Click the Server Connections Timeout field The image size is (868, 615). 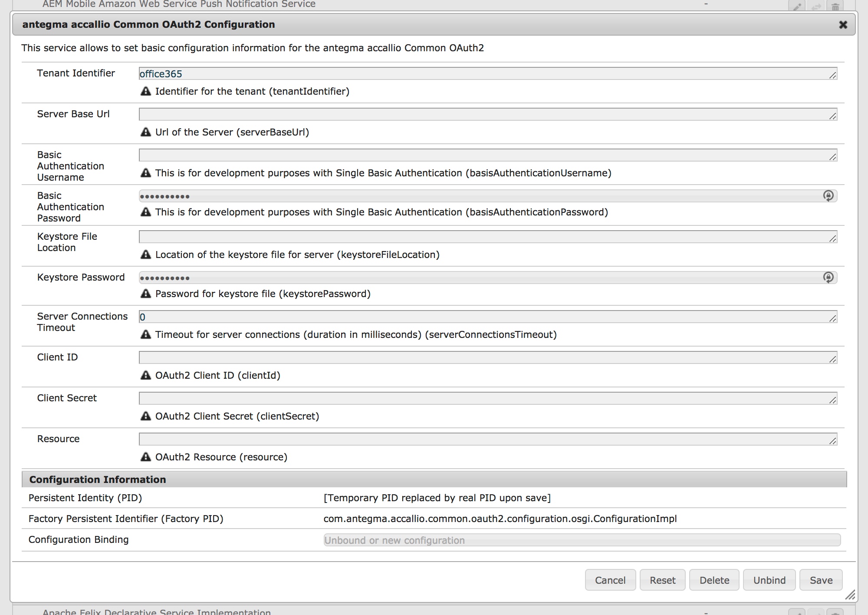tap(488, 317)
